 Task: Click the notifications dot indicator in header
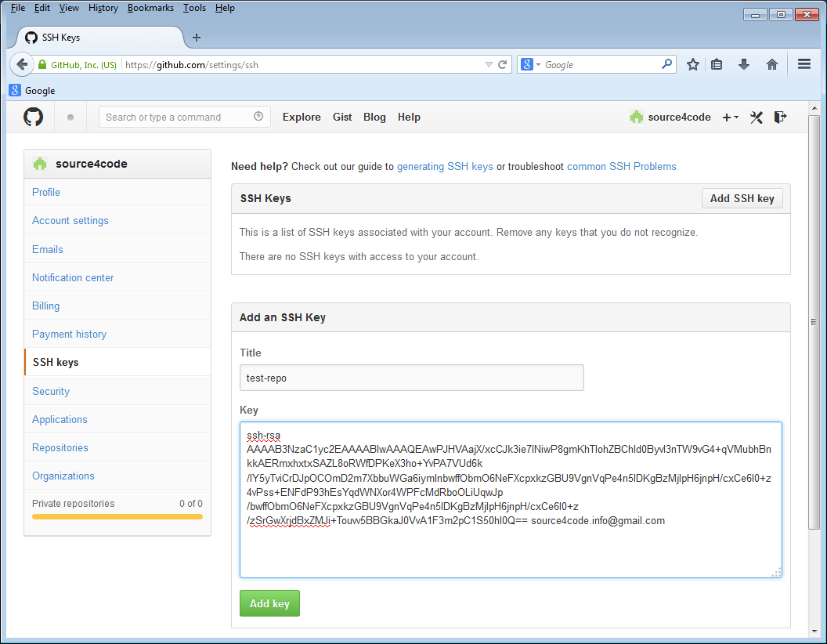pos(70,118)
